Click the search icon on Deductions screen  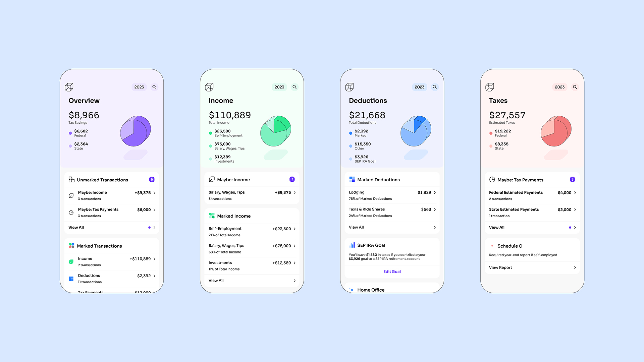click(x=435, y=86)
